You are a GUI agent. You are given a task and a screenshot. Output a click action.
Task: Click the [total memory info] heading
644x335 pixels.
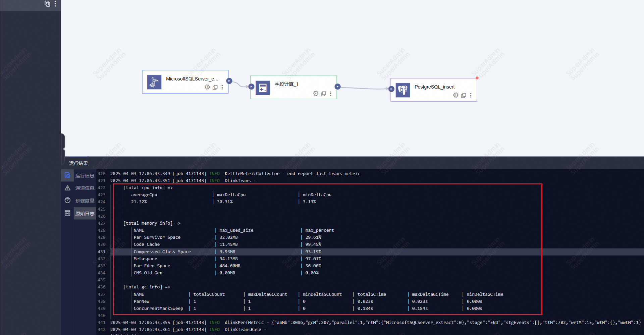pyautogui.click(x=152, y=223)
